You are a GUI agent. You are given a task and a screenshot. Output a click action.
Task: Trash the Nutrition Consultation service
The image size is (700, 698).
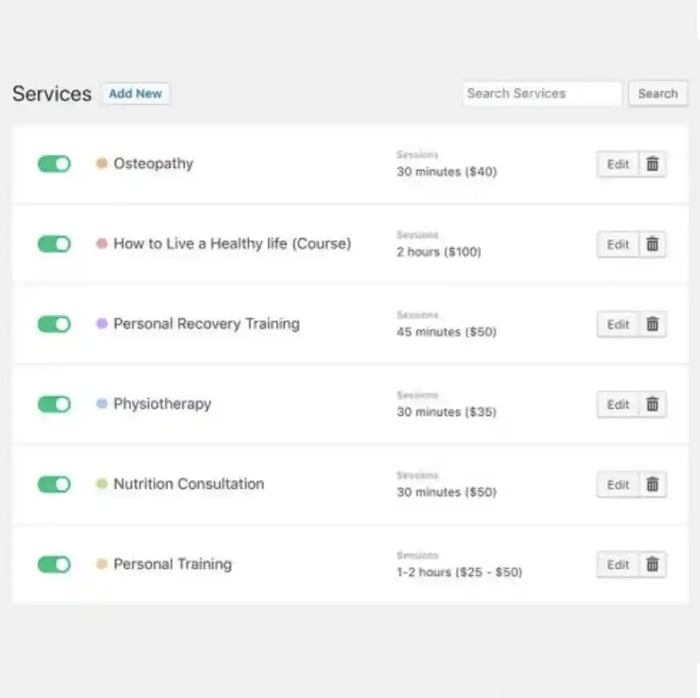(652, 484)
